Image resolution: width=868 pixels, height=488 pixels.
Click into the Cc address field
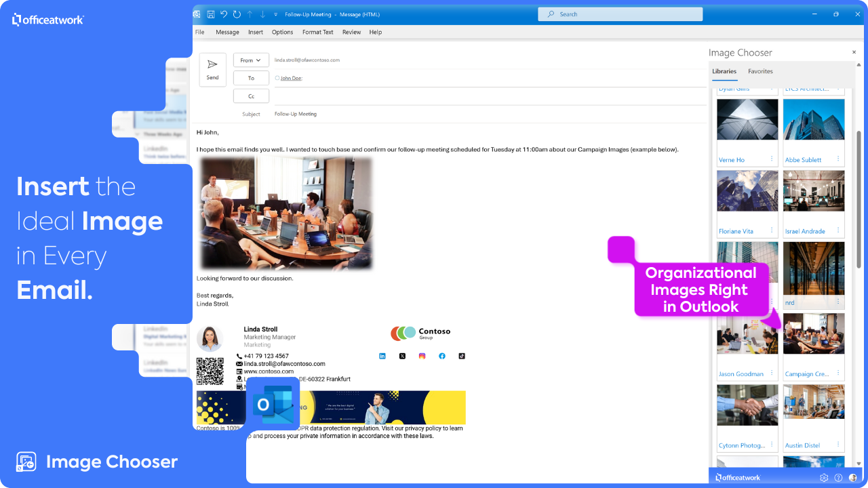(x=490, y=96)
